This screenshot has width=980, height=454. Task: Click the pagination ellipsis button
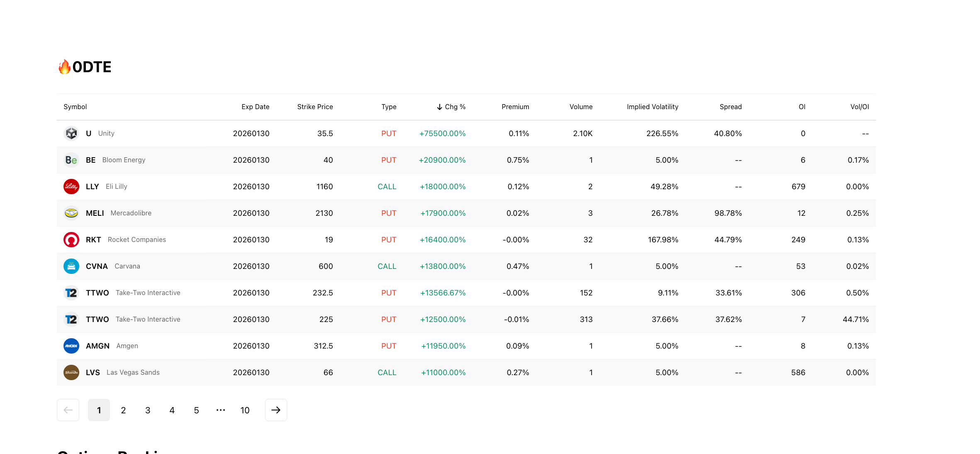(x=221, y=410)
